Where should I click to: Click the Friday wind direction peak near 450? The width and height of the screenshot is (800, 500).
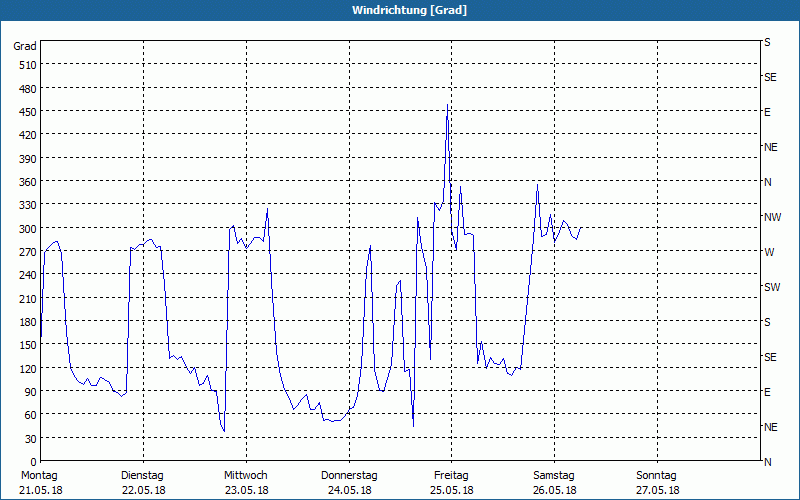coord(447,105)
